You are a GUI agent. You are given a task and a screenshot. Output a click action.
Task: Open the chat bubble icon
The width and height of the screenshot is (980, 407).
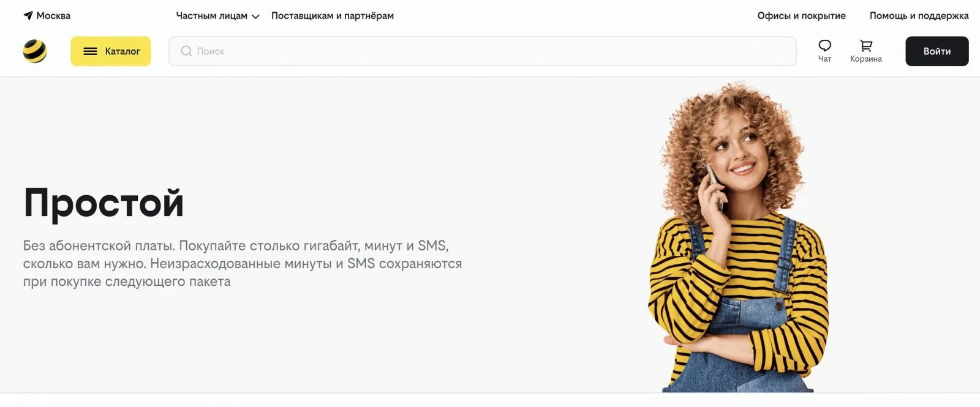tap(825, 45)
